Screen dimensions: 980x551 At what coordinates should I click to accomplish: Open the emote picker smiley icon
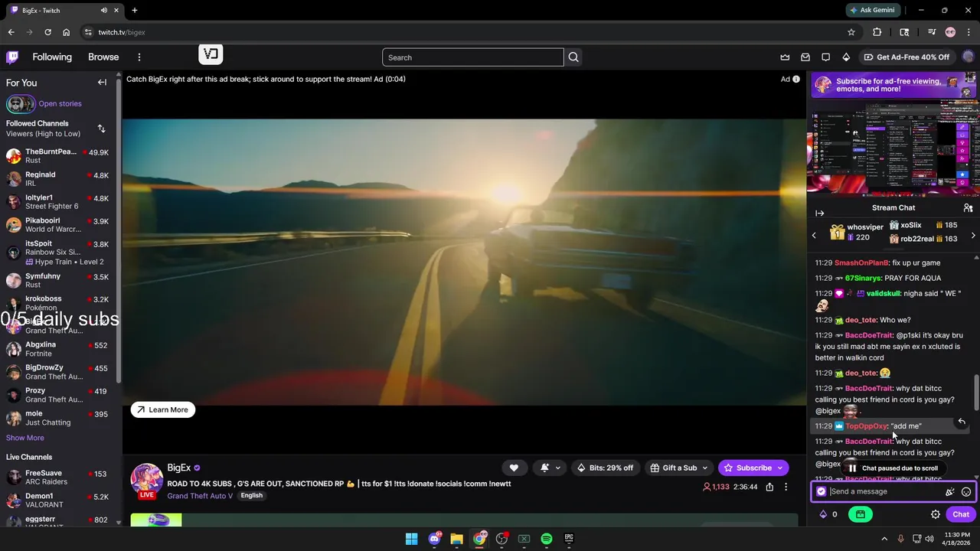click(x=966, y=492)
